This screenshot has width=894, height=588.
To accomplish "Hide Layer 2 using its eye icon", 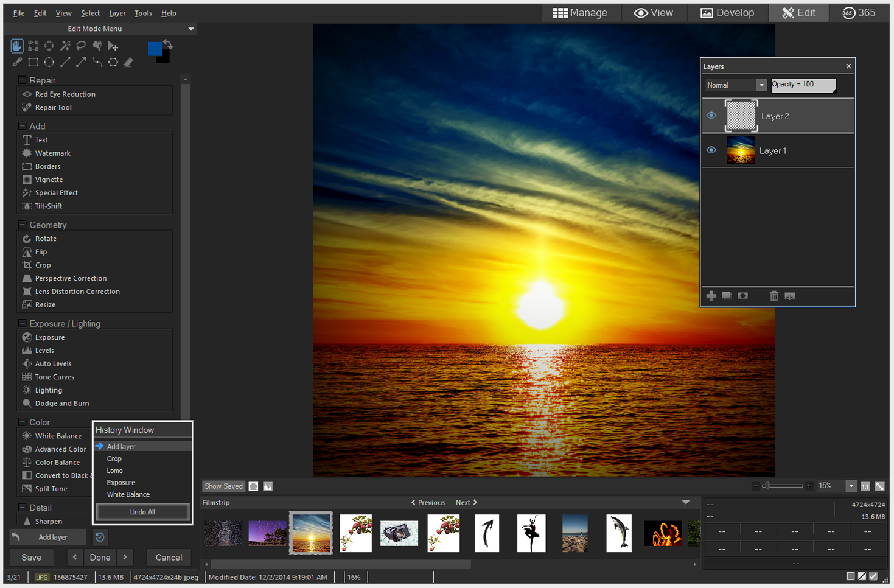I will tap(711, 116).
